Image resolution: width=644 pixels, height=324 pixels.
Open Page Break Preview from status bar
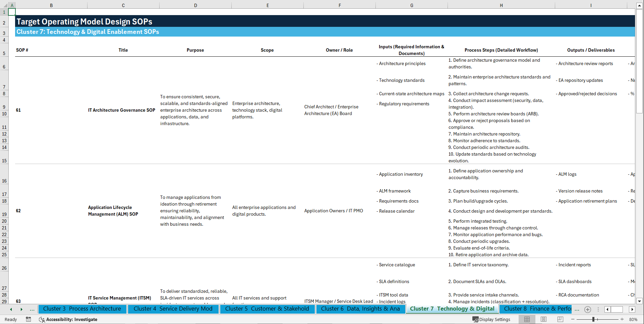[x=560, y=319]
